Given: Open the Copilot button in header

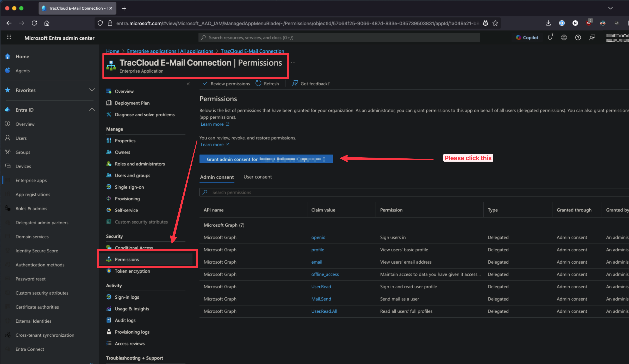Looking at the screenshot, I should 527,38.
